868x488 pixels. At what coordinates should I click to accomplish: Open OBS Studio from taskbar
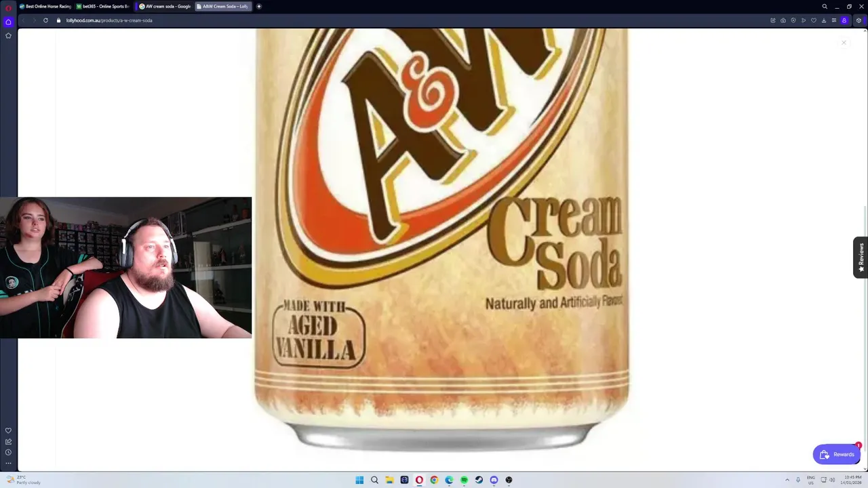click(509, 480)
